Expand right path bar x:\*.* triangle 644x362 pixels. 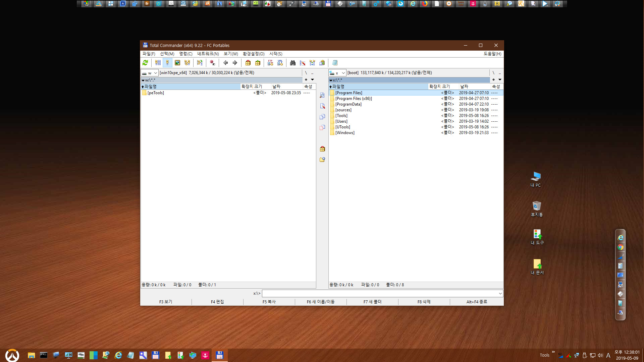tap(331, 80)
